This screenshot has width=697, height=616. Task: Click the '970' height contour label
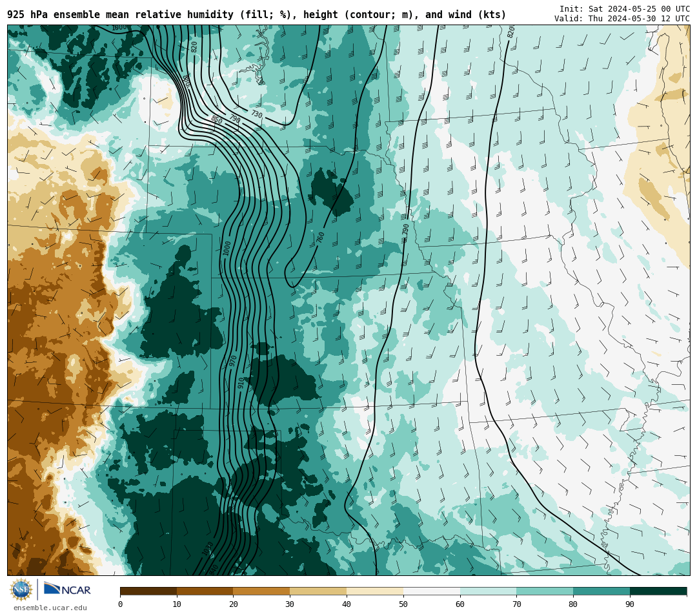pos(233,361)
